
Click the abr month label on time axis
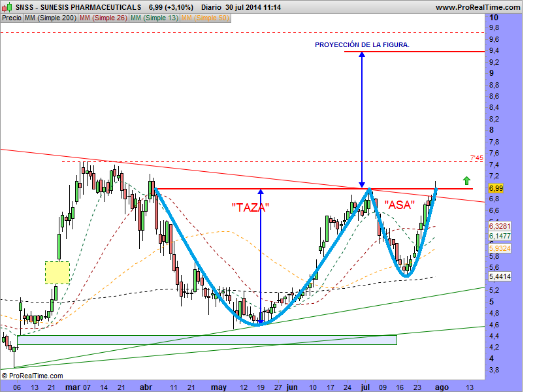(x=146, y=387)
